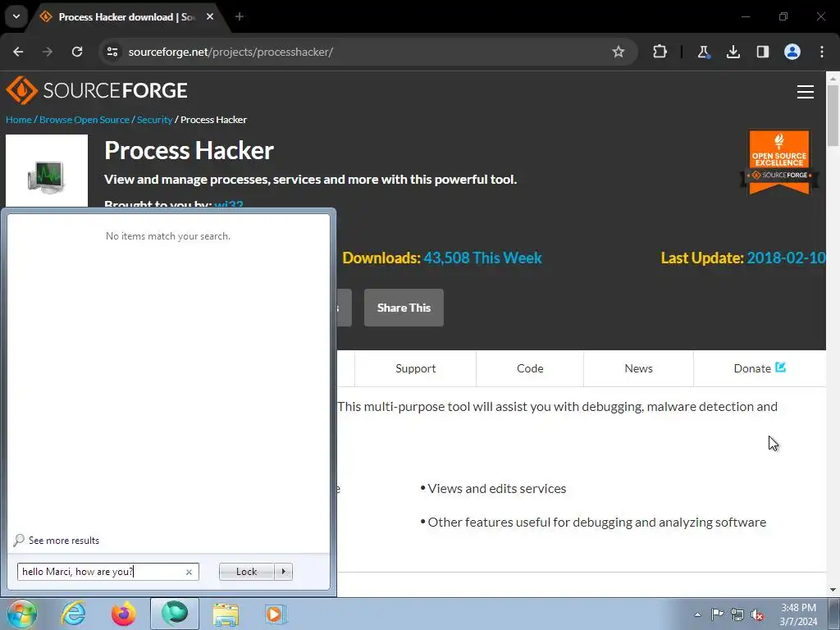
Task: Click the Process Hacker heading text
Action: pyautogui.click(x=189, y=151)
